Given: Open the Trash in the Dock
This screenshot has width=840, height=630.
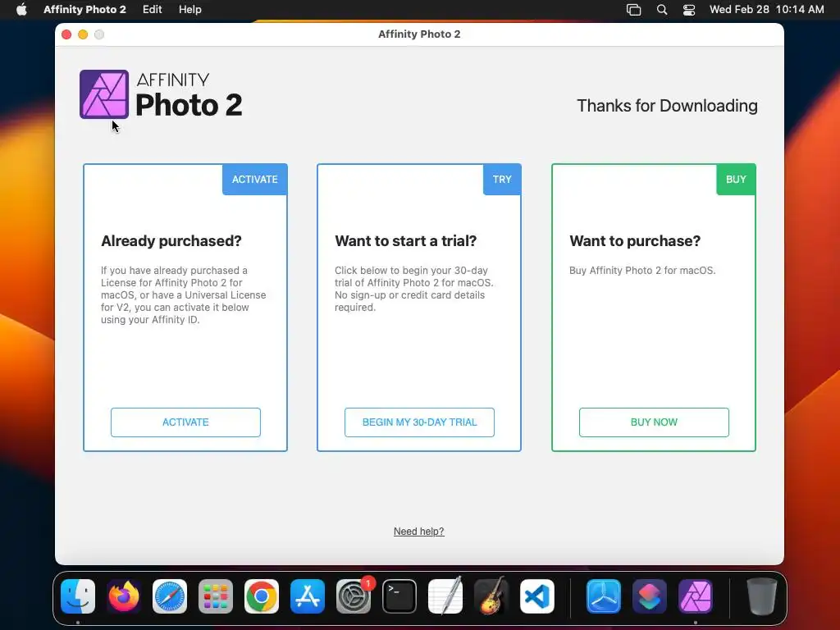Looking at the screenshot, I should tap(761, 596).
